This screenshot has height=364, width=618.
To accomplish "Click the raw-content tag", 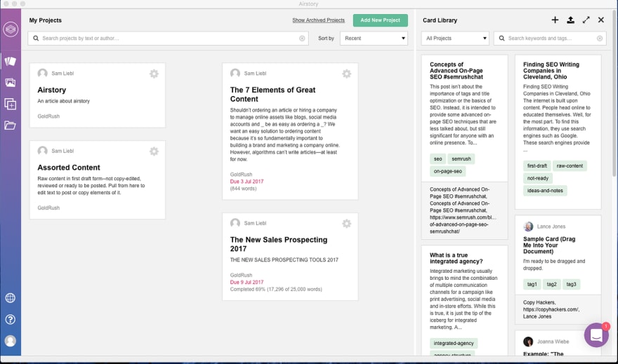I will [570, 166].
